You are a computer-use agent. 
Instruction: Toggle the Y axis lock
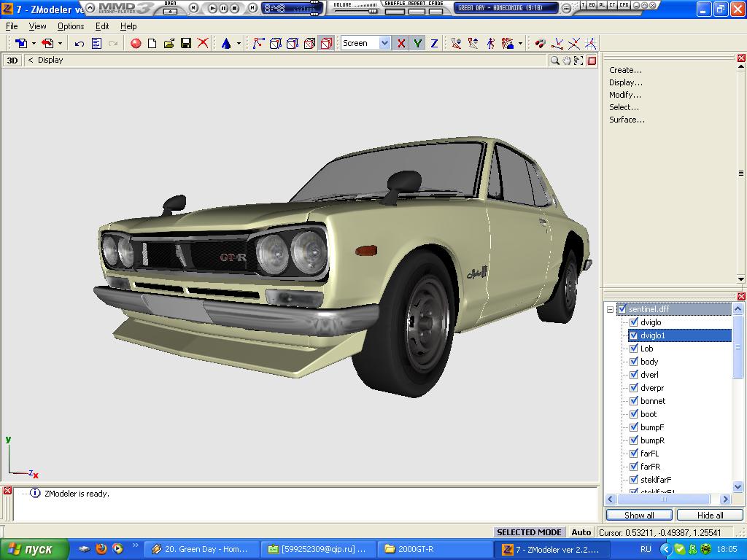tap(418, 43)
